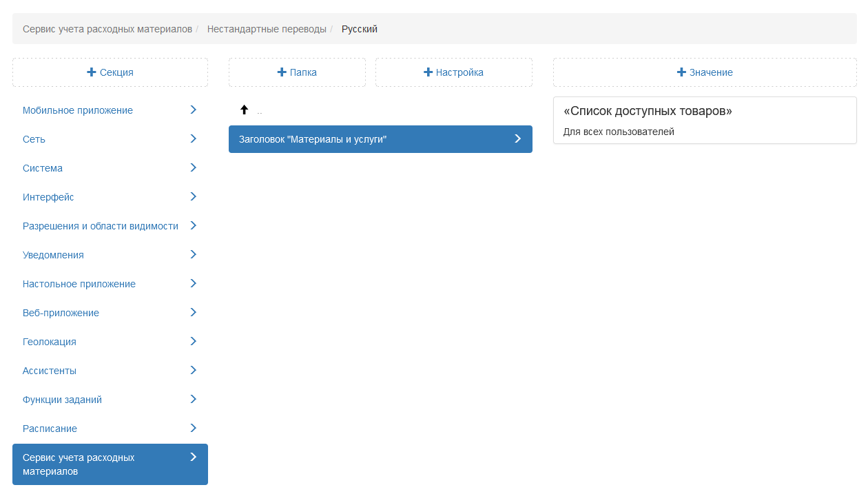Open the Уведомления section

53,255
